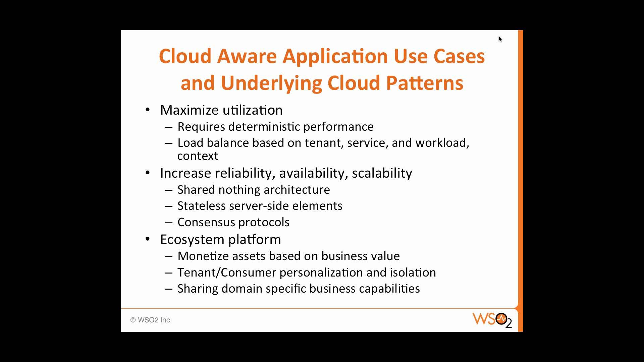
Task: Click the Ecosystem platform bullet point
Action: 220,239
